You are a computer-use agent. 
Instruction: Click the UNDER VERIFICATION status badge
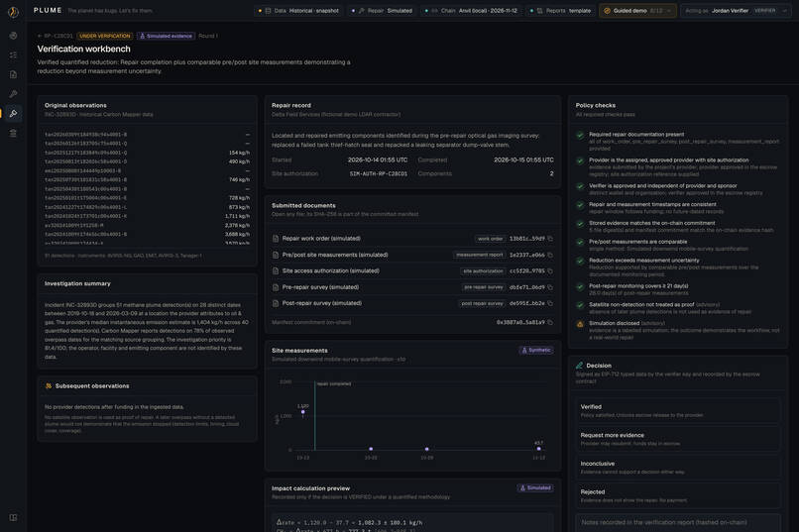coord(105,36)
